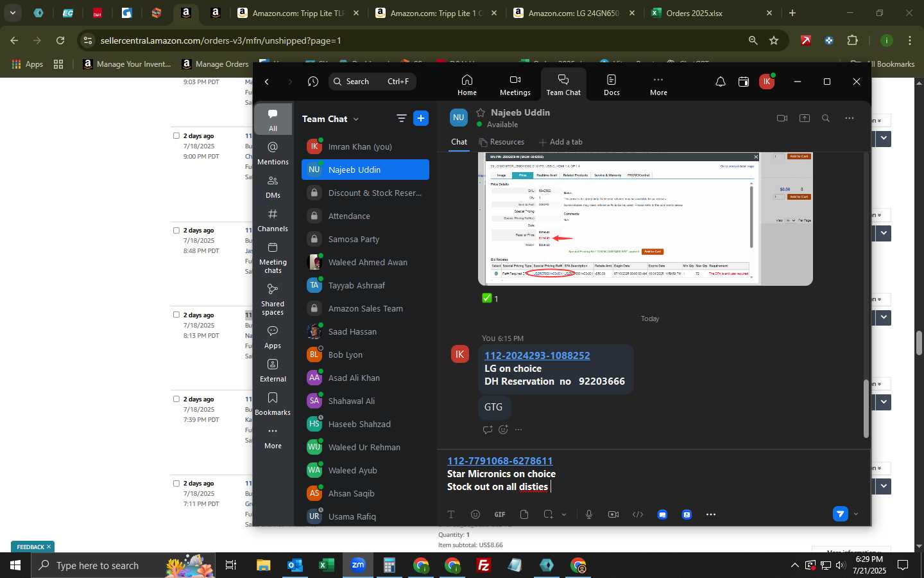Toggle the checkmark reaction with count 1

(490, 299)
